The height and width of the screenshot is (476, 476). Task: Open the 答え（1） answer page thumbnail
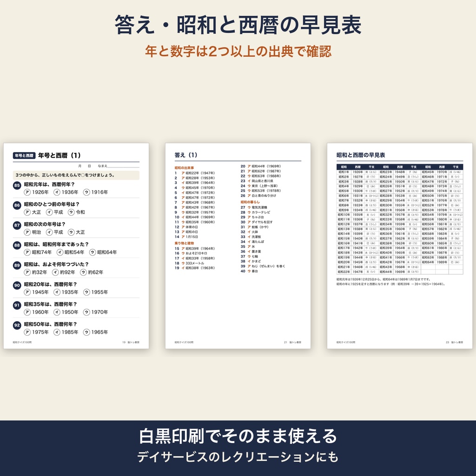[238, 246]
